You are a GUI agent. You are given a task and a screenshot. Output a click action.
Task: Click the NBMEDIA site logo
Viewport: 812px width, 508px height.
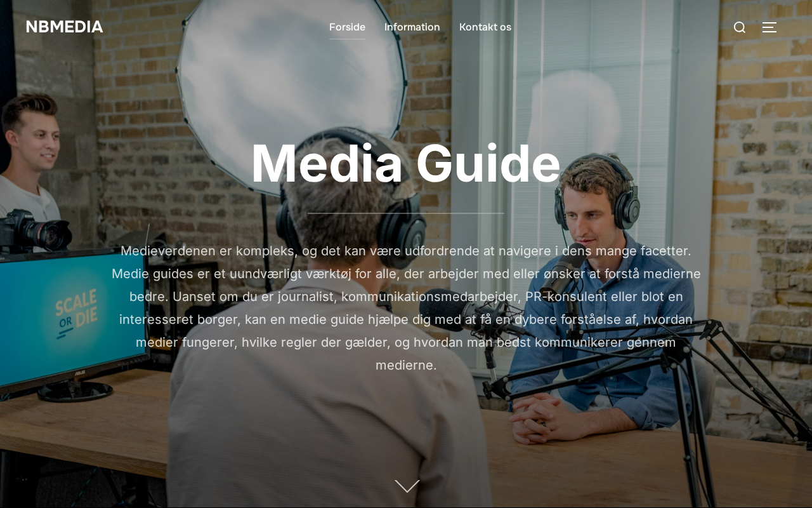(x=65, y=27)
